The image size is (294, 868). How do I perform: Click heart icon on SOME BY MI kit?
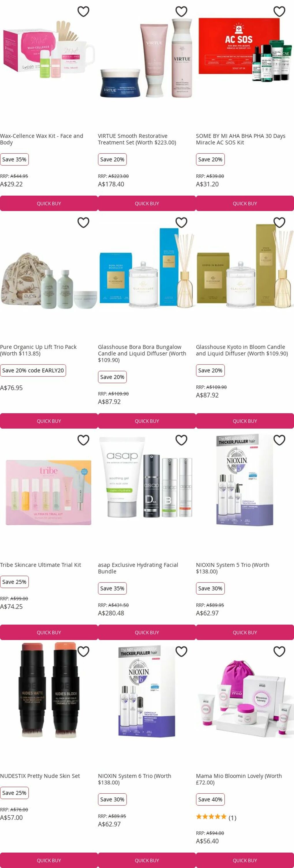pyautogui.click(x=279, y=12)
